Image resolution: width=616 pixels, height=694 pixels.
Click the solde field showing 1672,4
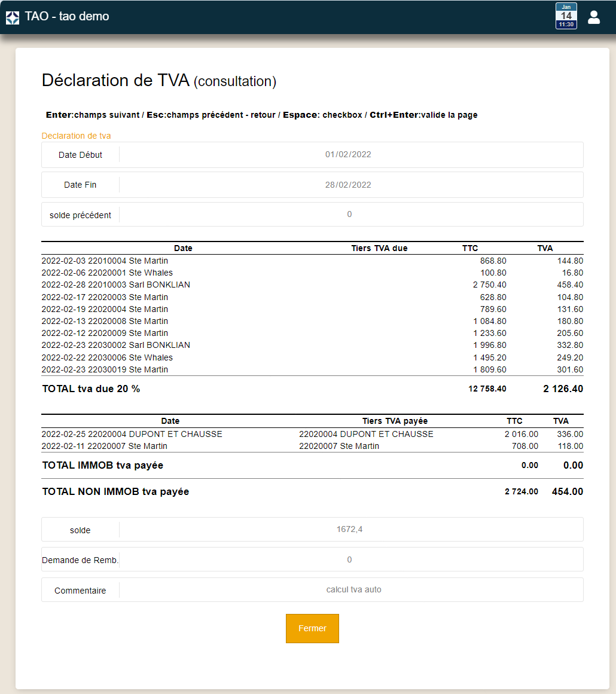point(349,530)
